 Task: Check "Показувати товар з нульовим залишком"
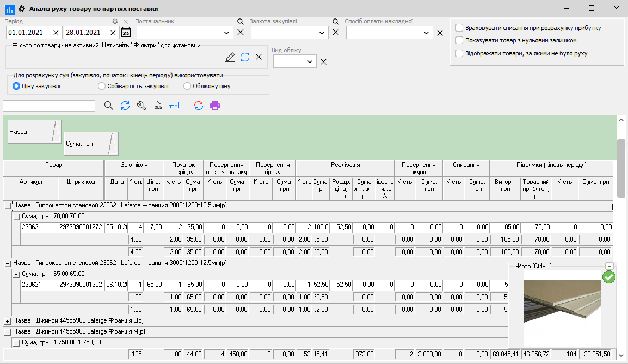(x=459, y=40)
